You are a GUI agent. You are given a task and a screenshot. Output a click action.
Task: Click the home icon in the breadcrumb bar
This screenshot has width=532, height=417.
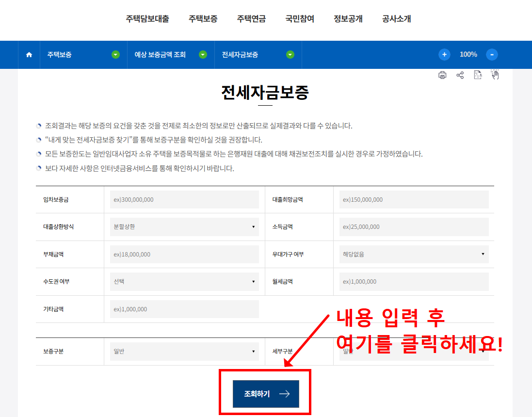coord(29,54)
